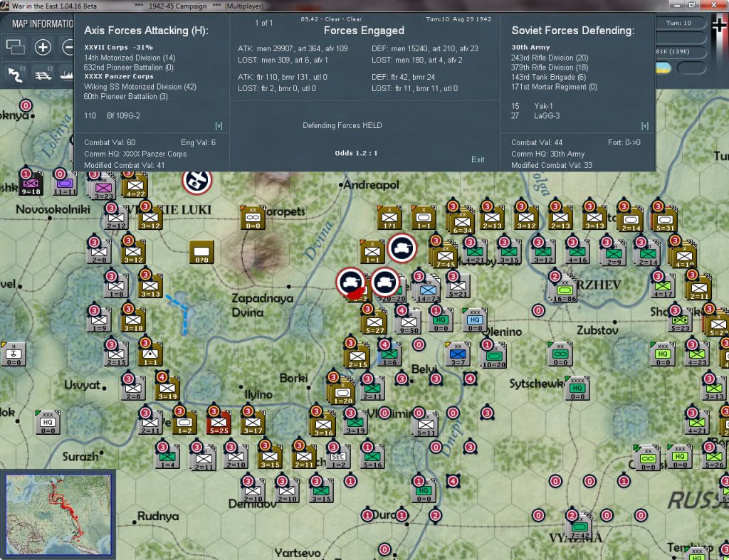Select the F1 move mode arrow icon
The width and height of the screenshot is (729, 560).
tap(16, 74)
